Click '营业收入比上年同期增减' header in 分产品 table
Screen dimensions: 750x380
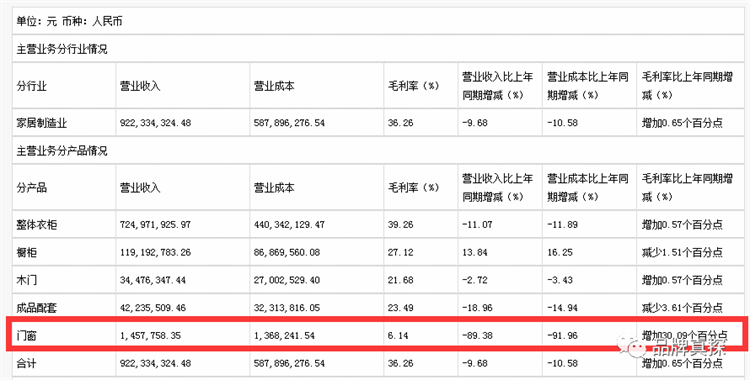tap(497, 188)
